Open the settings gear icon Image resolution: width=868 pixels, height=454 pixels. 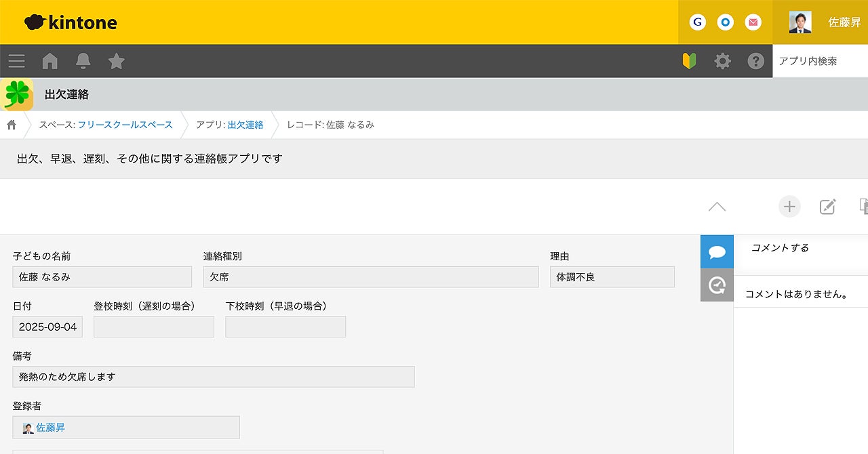pos(723,61)
